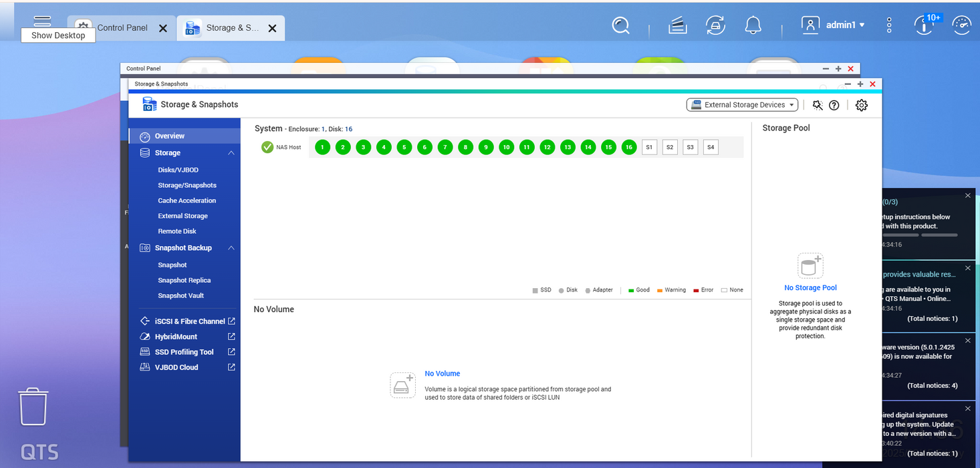Open the Trash can on desktop
Image resolution: width=980 pixels, height=468 pixels.
33,406
